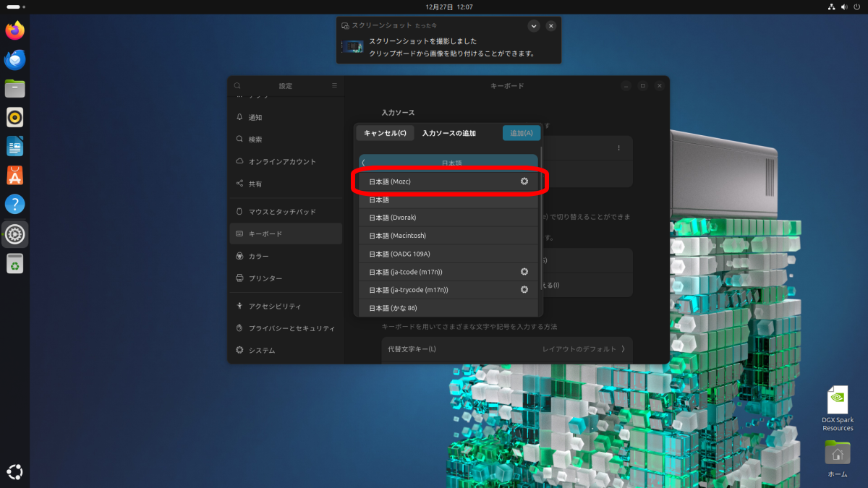Open the Settings search icon
This screenshot has width=868, height=488.
point(237,86)
